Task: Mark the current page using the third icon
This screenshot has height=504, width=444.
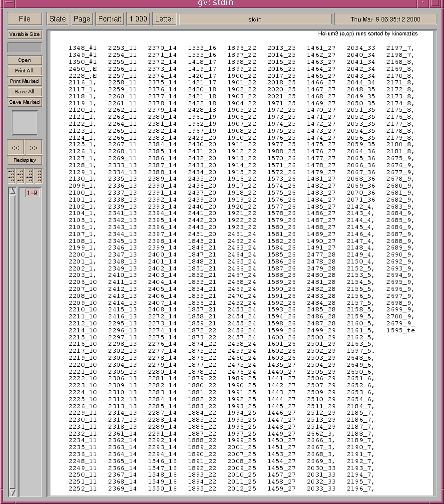Action: click(x=29, y=176)
